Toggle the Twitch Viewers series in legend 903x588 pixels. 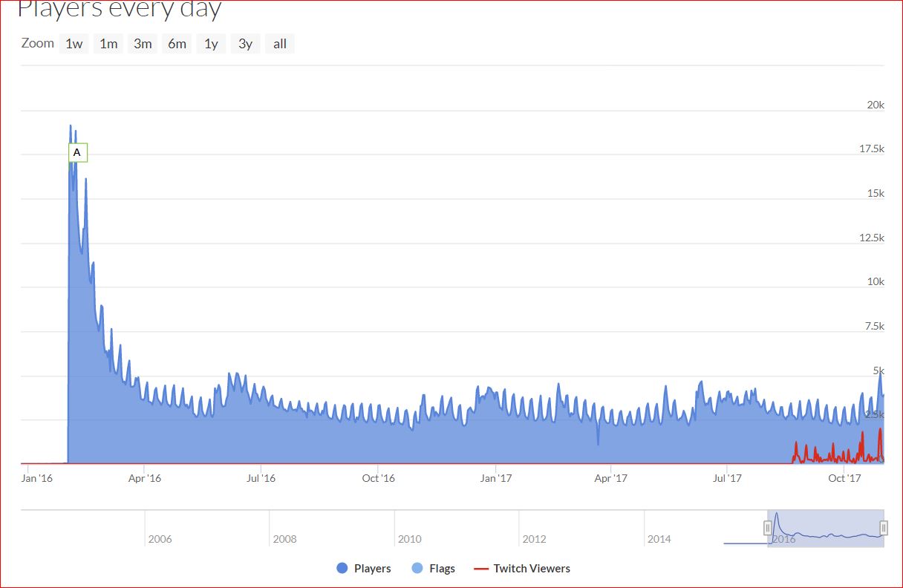click(x=522, y=568)
